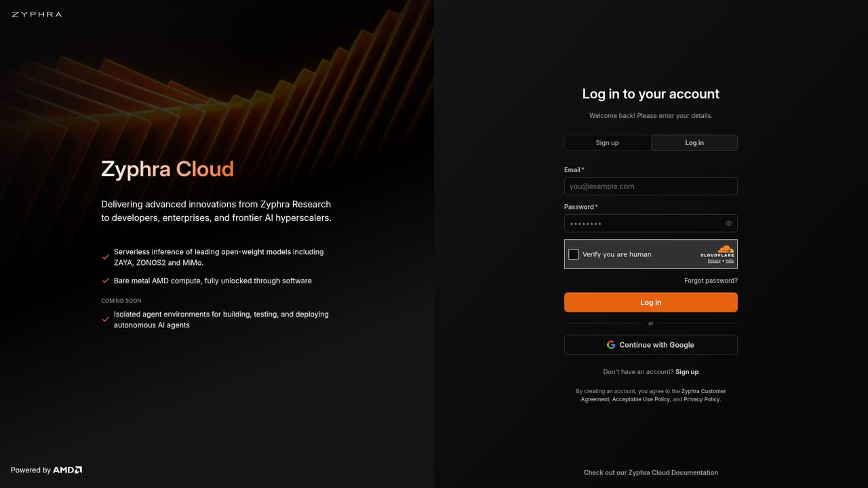This screenshot has width=868, height=488.
Task: Open the Cloudflare Privacy link
Action: (x=714, y=261)
